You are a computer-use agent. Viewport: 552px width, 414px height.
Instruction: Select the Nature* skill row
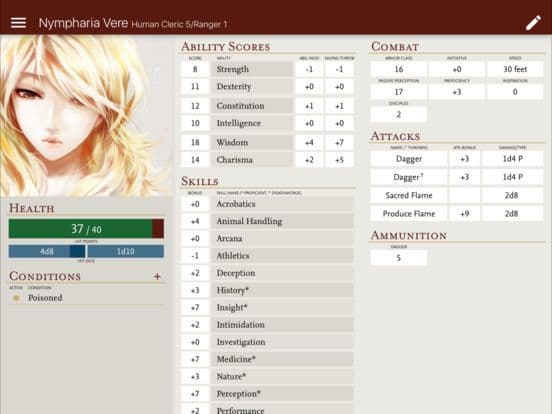(x=282, y=376)
